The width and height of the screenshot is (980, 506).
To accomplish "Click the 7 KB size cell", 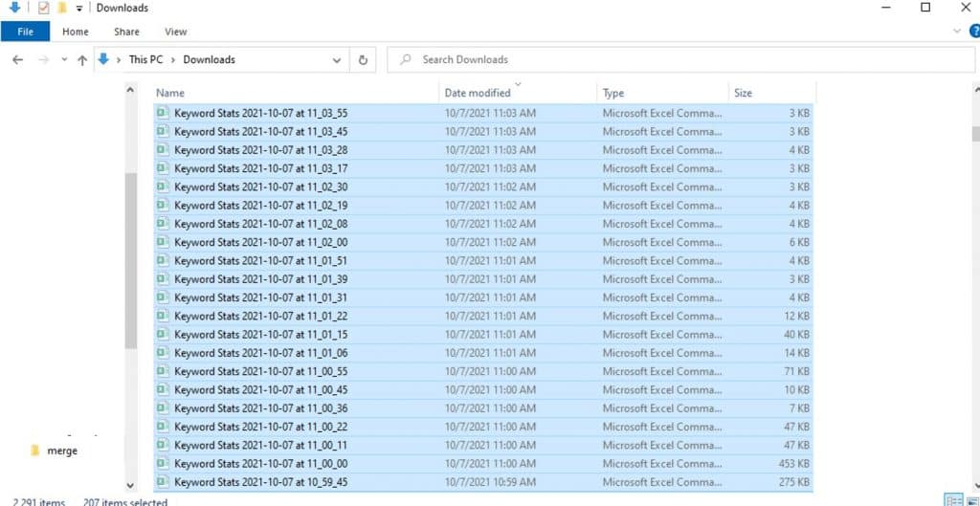I will pos(799,408).
